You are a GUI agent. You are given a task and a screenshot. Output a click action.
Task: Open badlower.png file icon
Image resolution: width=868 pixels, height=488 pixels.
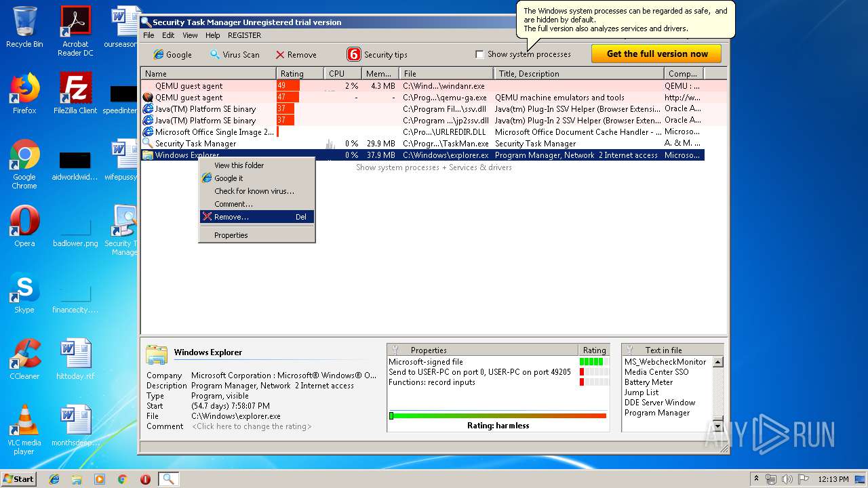click(75, 230)
